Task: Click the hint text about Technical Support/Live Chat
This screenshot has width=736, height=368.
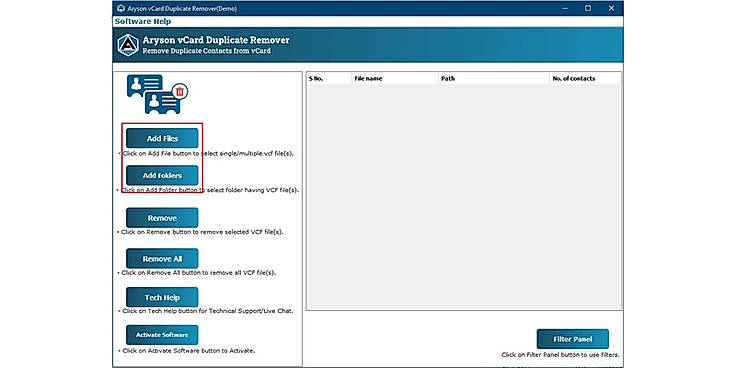Action: coord(206,311)
